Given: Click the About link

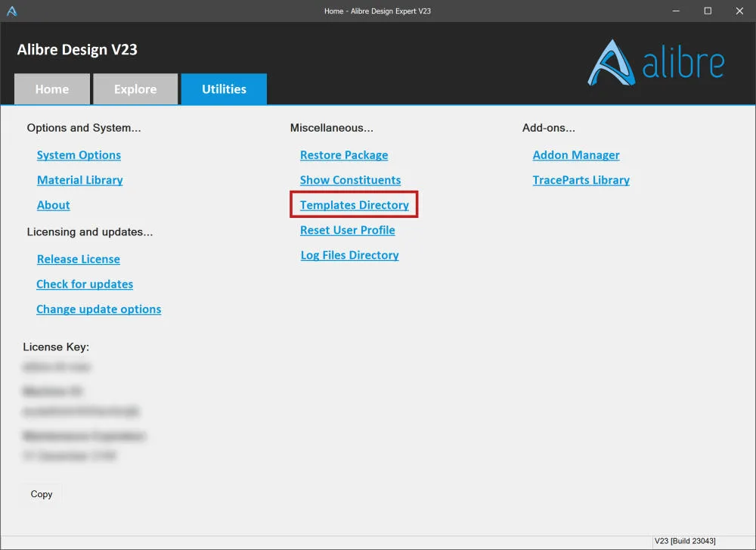Looking at the screenshot, I should pyautogui.click(x=54, y=205).
